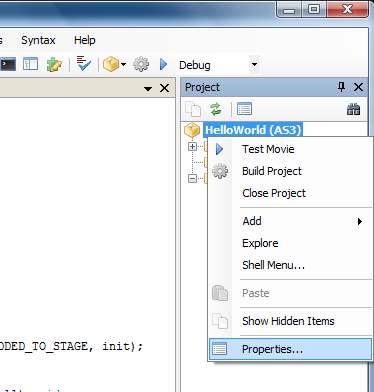Choose Shell Menu... from context menu
374x392 pixels.
[289, 265]
